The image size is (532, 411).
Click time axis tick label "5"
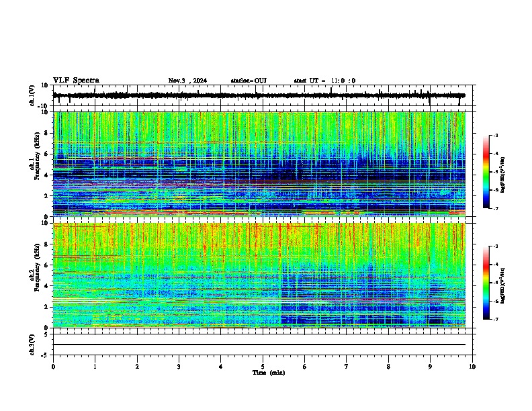pos(263,367)
